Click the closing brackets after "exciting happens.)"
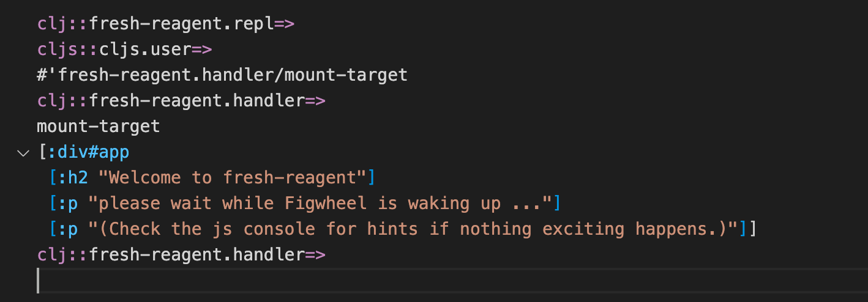This screenshot has height=302, width=868. pos(747,229)
